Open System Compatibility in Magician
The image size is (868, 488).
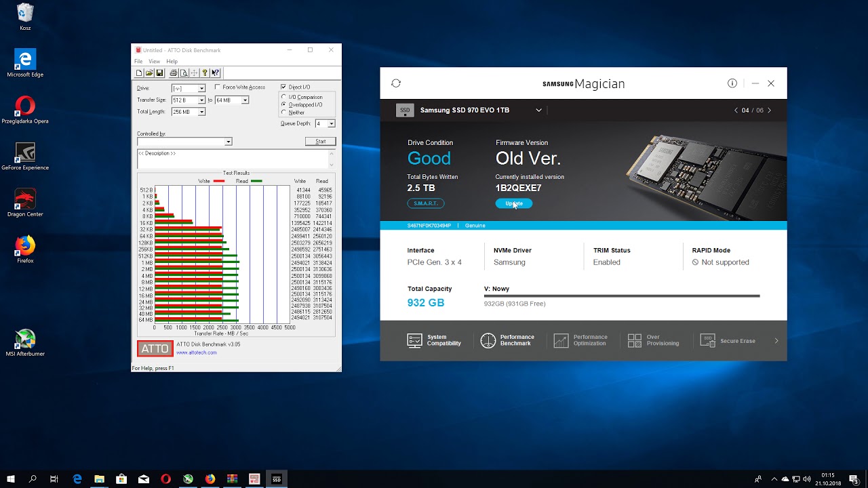click(x=434, y=340)
